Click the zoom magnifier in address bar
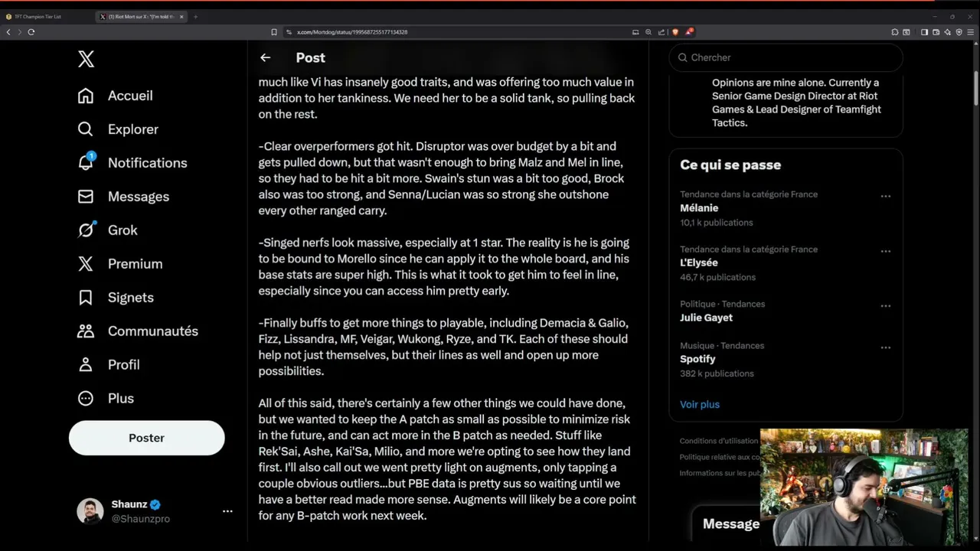The width and height of the screenshot is (980, 551). 648,32
